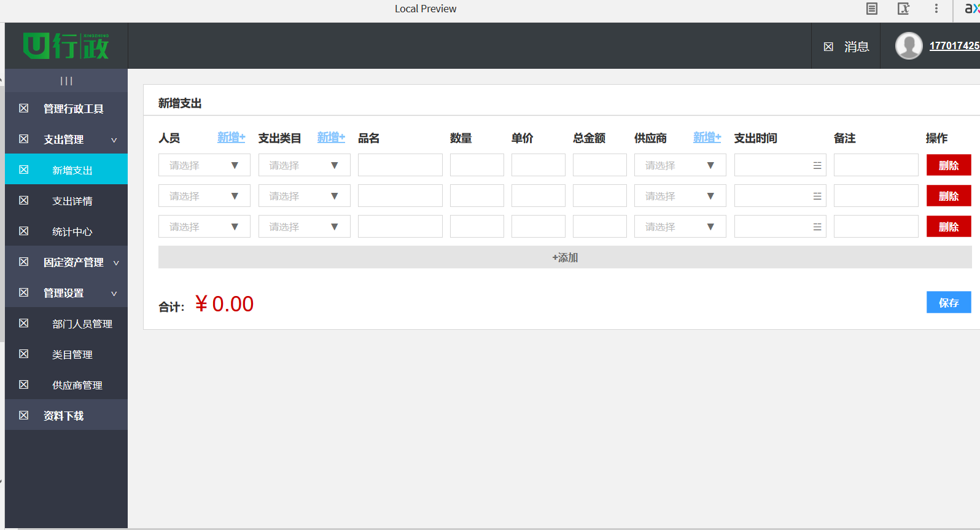Click the icon beside 管理设置

click(x=24, y=292)
